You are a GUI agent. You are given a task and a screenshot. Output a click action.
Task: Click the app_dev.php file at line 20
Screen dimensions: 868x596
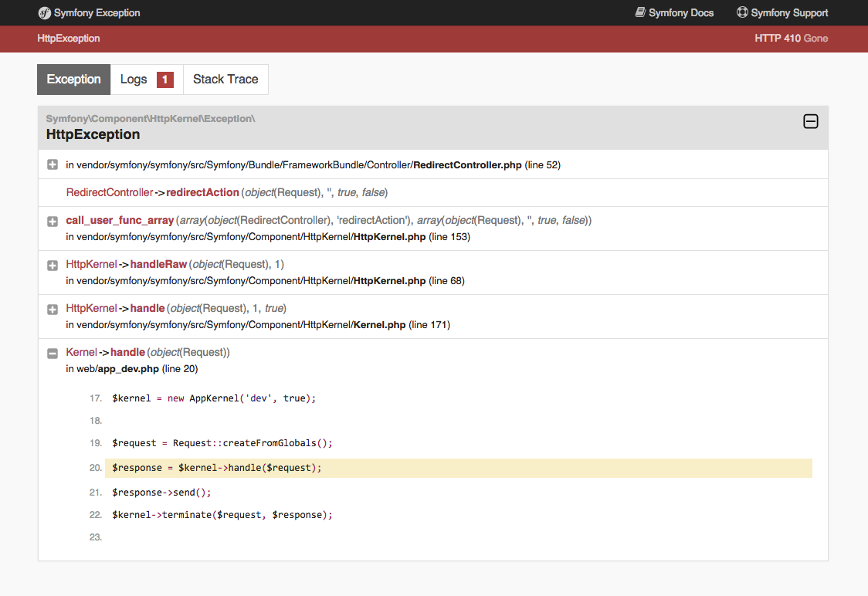(128, 368)
